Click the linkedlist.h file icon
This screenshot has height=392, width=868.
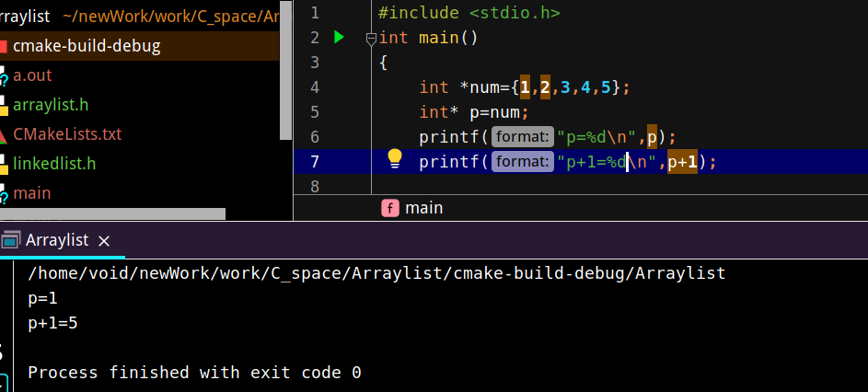tap(4, 165)
